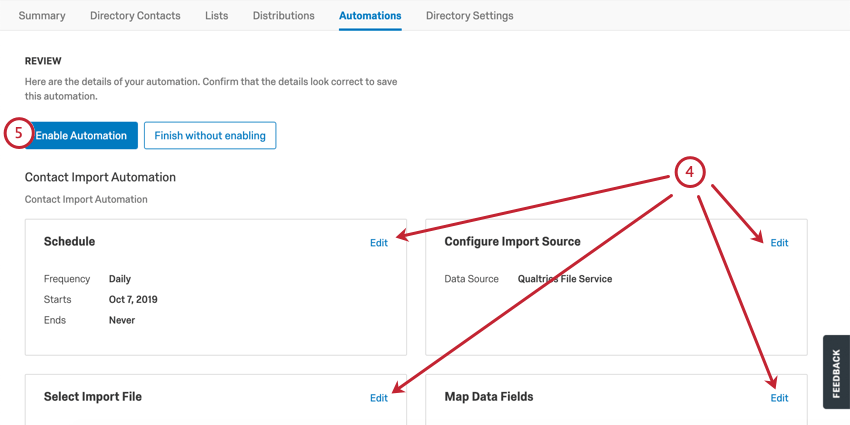The width and height of the screenshot is (850, 425).
Task: Open the Feedback side panel
Action: [x=836, y=372]
